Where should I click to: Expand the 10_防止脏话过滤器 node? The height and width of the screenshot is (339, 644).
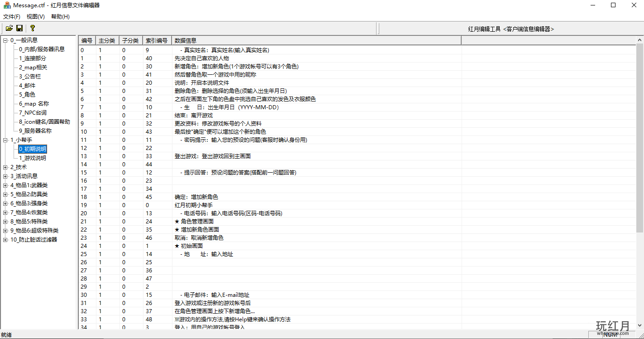click(x=5, y=240)
